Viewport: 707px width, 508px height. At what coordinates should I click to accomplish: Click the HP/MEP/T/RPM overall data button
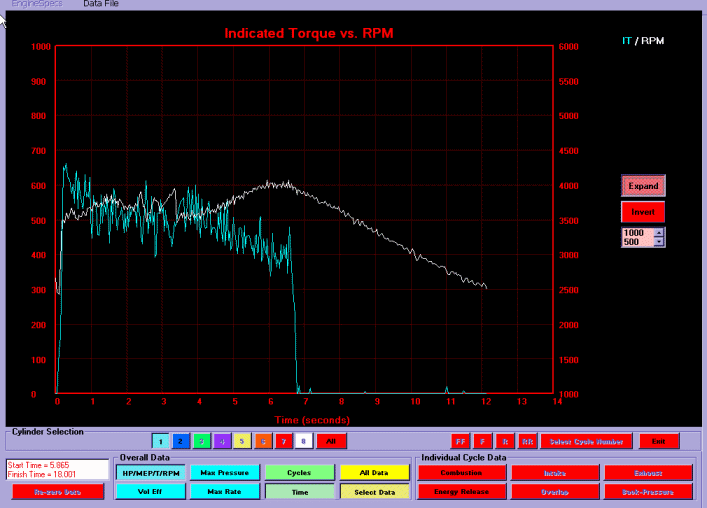[x=149, y=473]
